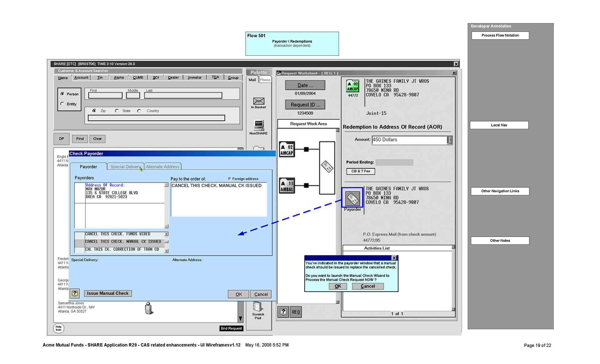Click help icon in Check Payorder dialog

(75, 293)
